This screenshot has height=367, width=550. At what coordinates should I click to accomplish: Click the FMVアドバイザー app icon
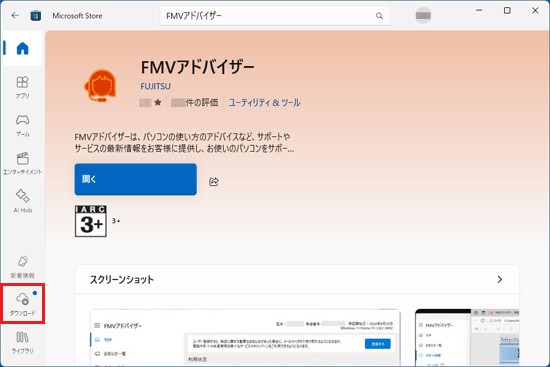click(x=100, y=85)
